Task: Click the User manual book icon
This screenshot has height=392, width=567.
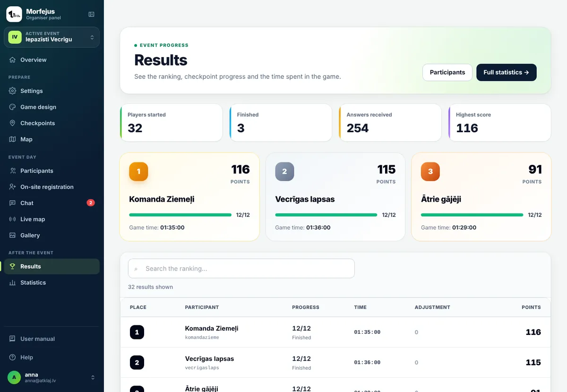Action: click(x=12, y=339)
